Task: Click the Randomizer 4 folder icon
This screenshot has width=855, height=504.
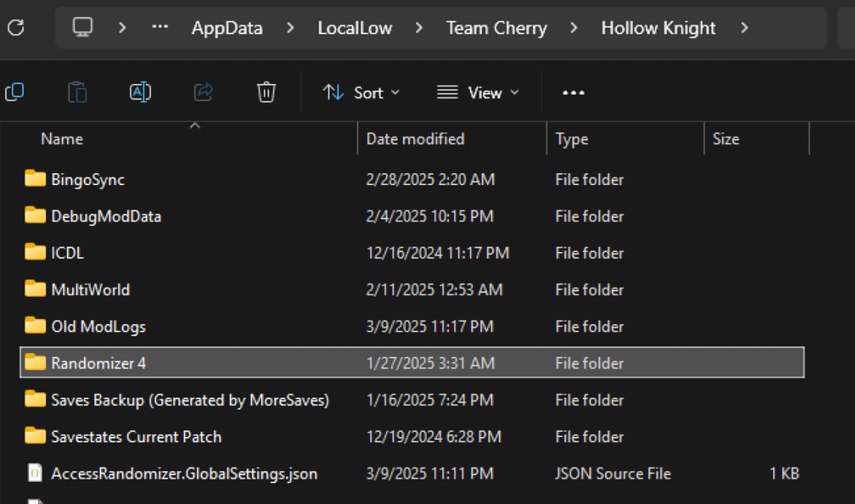Action: [35, 362]
